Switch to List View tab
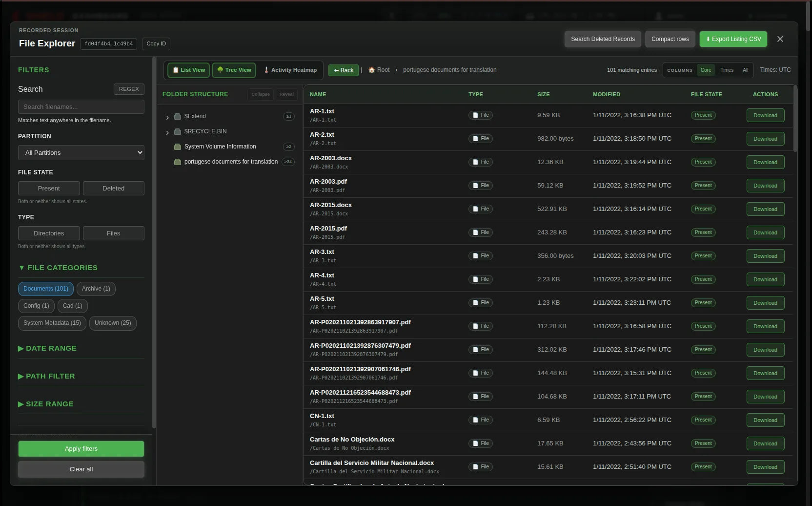 tap(188, 70)
